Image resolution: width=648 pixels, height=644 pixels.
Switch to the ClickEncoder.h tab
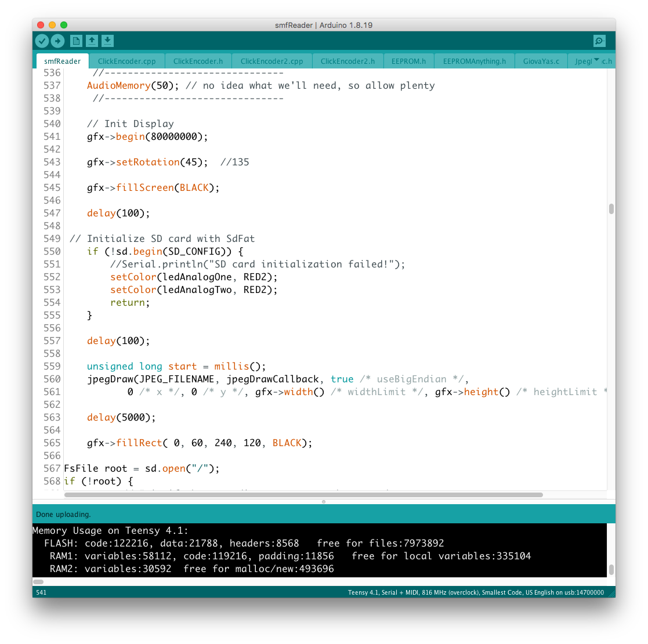coord(198,61)
